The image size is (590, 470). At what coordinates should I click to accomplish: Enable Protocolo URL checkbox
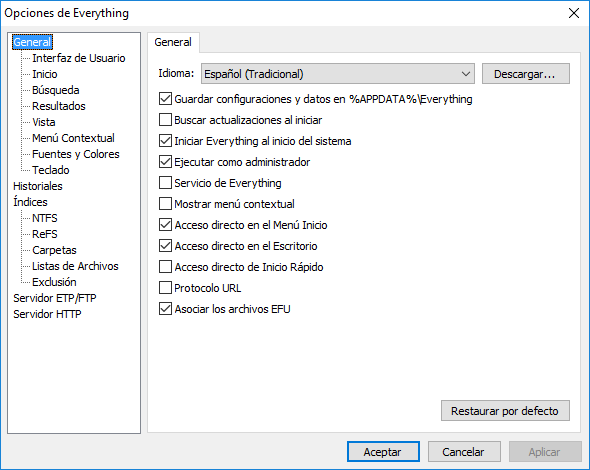[165, 288]
